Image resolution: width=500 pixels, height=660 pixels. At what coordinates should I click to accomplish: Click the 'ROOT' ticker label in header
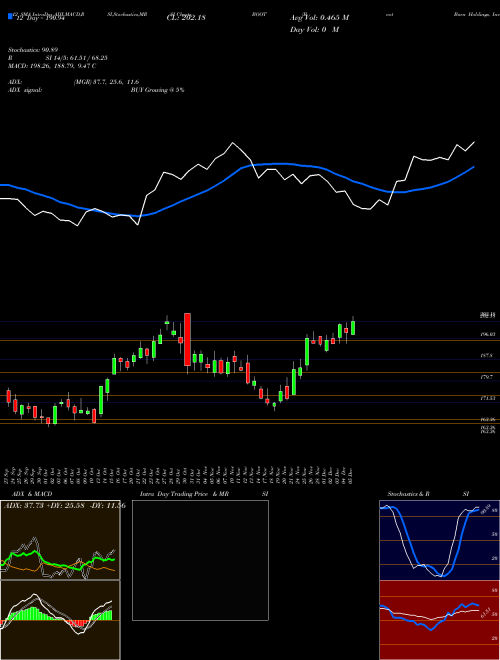click(260, 14)
